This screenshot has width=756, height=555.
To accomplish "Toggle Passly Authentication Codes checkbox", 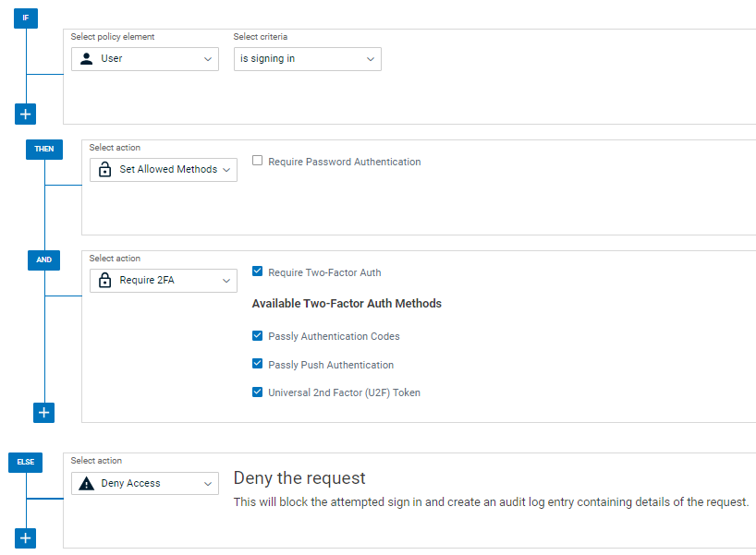I will coord(257,336).
